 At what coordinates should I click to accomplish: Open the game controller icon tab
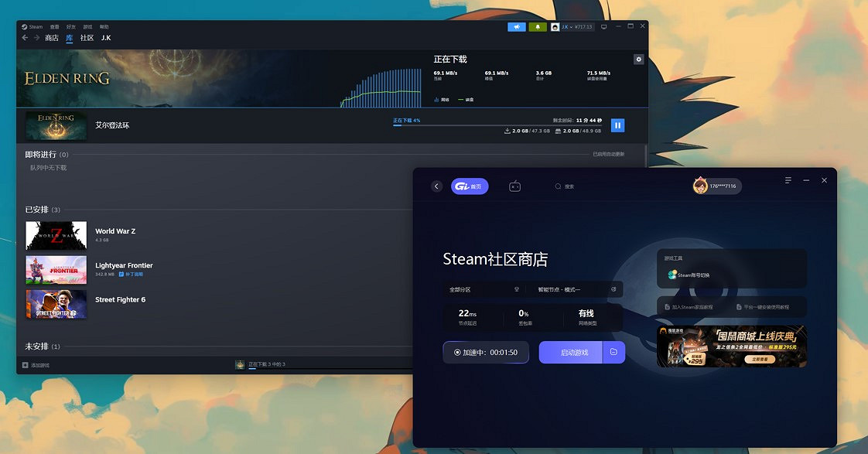click(514, 186)
